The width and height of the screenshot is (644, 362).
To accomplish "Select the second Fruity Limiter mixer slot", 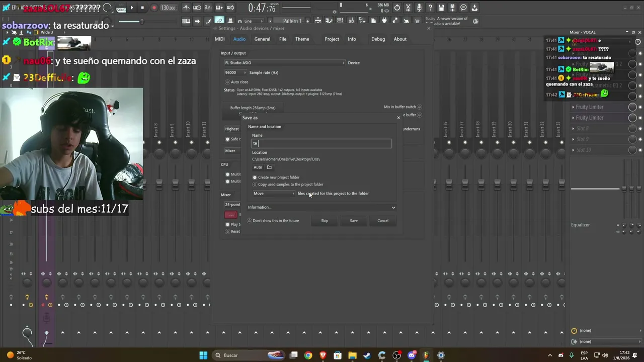I will coord(600,118).
